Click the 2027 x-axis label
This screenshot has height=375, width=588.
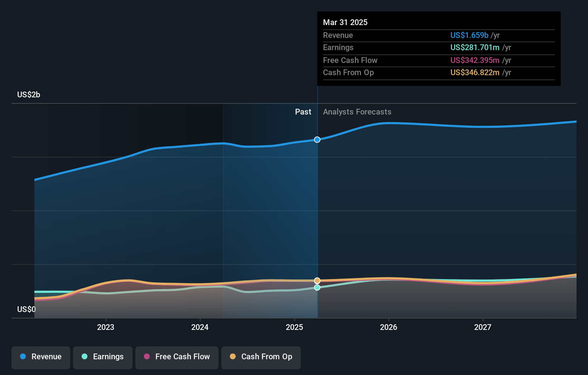click(x=483, y=327)
